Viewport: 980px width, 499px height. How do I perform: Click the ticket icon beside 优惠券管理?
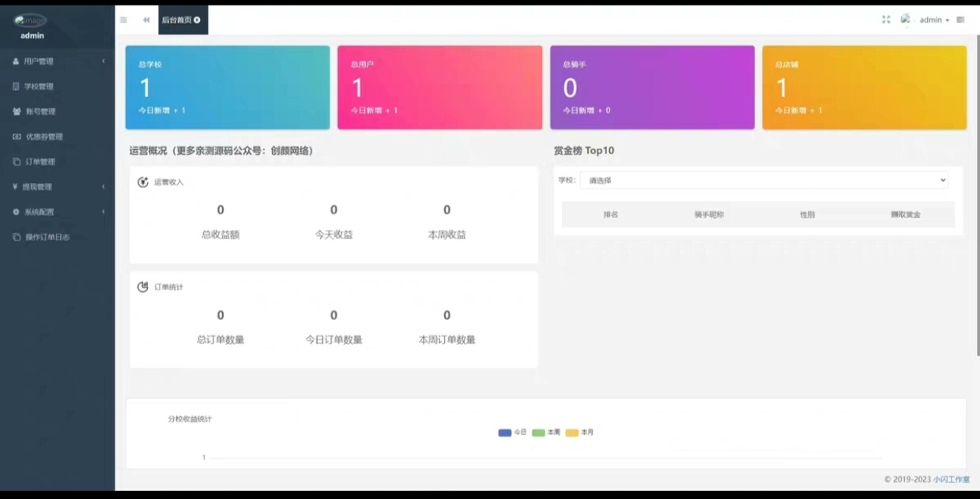coord(17,137)
